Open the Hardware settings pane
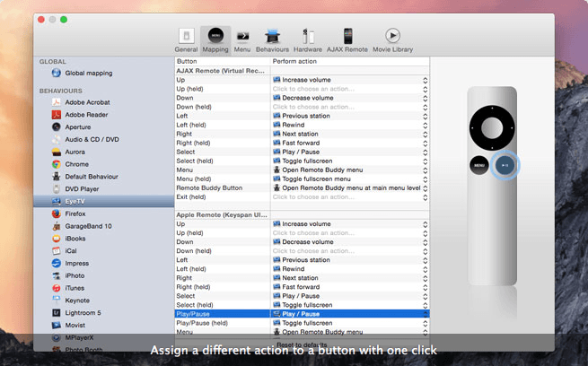The height and width of the screenshot is (366, 588). [310, 39]
